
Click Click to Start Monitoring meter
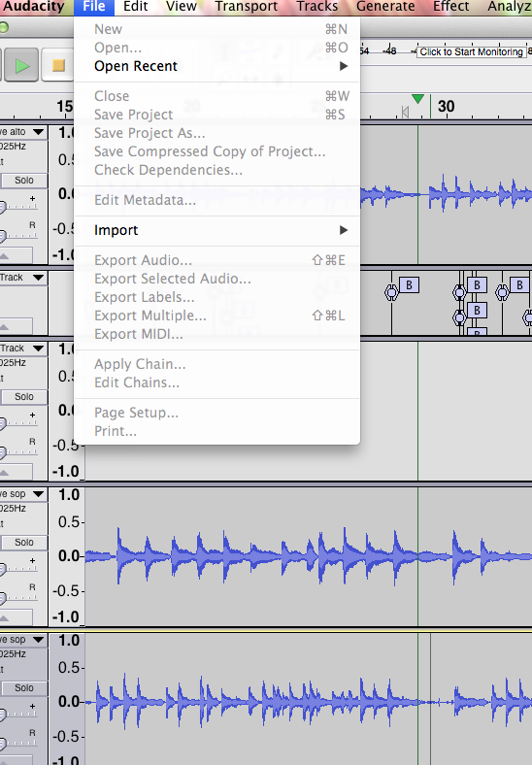tap(472, 51)
